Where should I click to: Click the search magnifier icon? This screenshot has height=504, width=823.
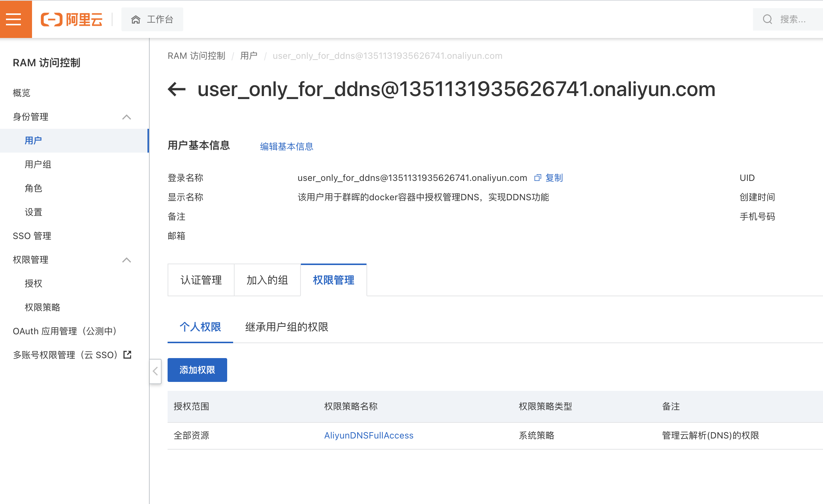767,19
